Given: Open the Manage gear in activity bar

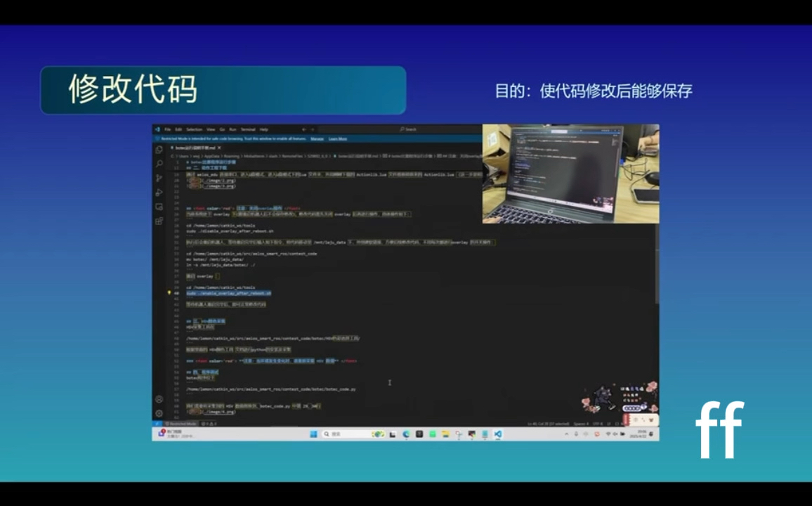Looking at the screenshot, I should 159,413.
